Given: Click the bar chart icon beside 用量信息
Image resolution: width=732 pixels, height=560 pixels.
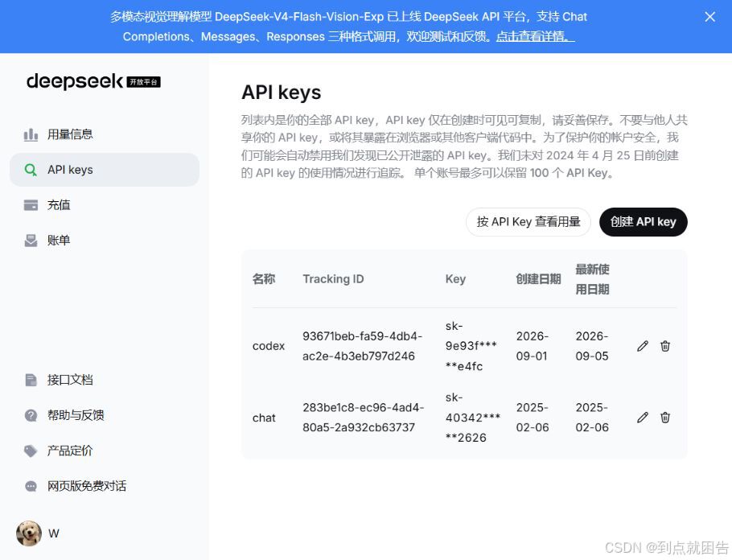Looking at the screenshot, I should point(31,134).
